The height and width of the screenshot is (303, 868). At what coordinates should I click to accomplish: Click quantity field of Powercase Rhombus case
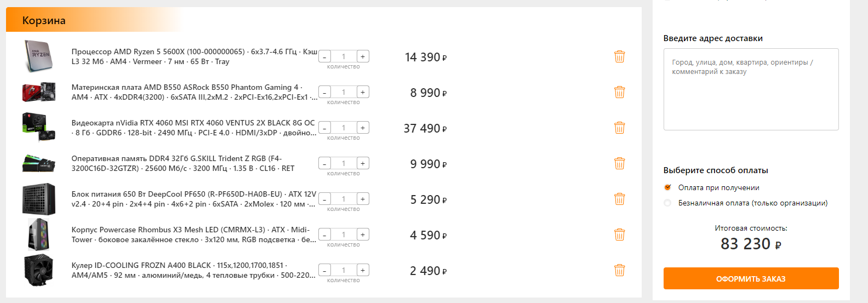344,235
